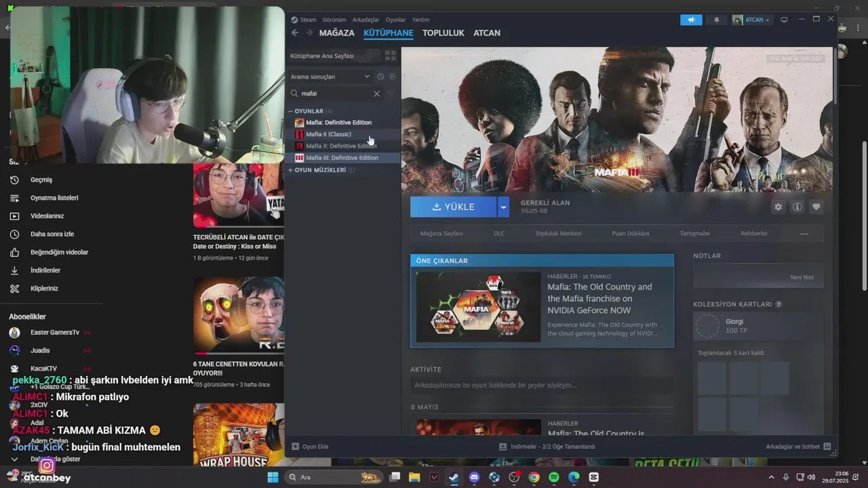Open the Oyunlar menu

tap(395, 20)
